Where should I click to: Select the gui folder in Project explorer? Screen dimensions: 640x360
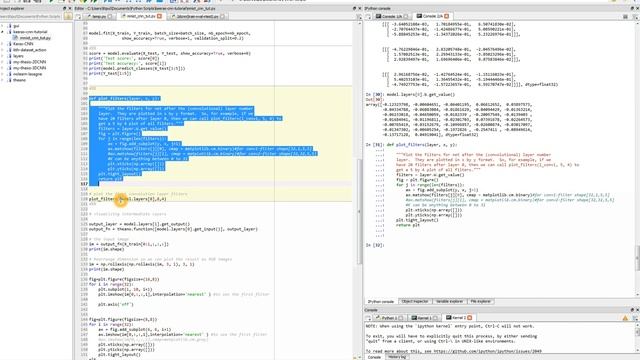coord(16,26)
